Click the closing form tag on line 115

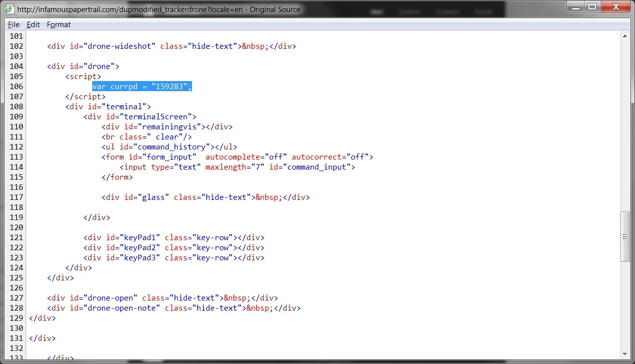117,177
